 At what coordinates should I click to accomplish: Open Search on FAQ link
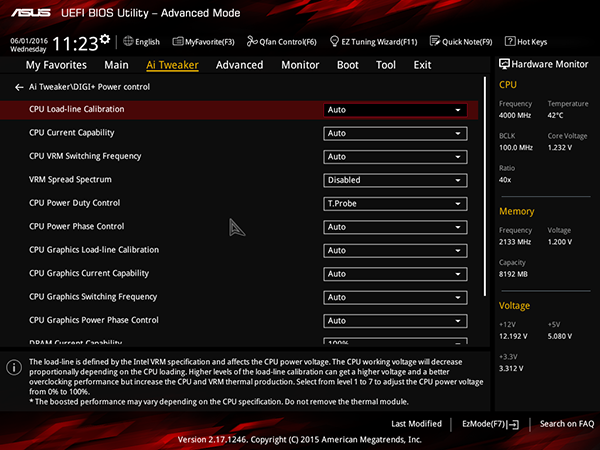(x=567, y=424)
